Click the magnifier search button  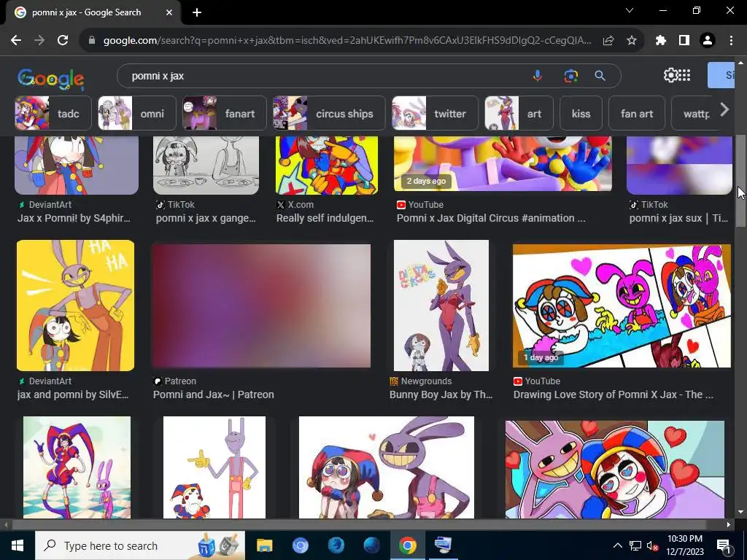click(600, 76)
